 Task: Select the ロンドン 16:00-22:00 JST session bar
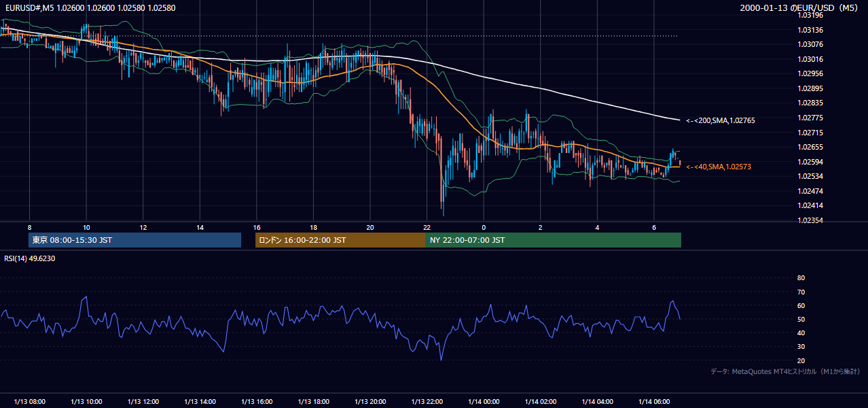pyautogui.click(x=340, y=240)
